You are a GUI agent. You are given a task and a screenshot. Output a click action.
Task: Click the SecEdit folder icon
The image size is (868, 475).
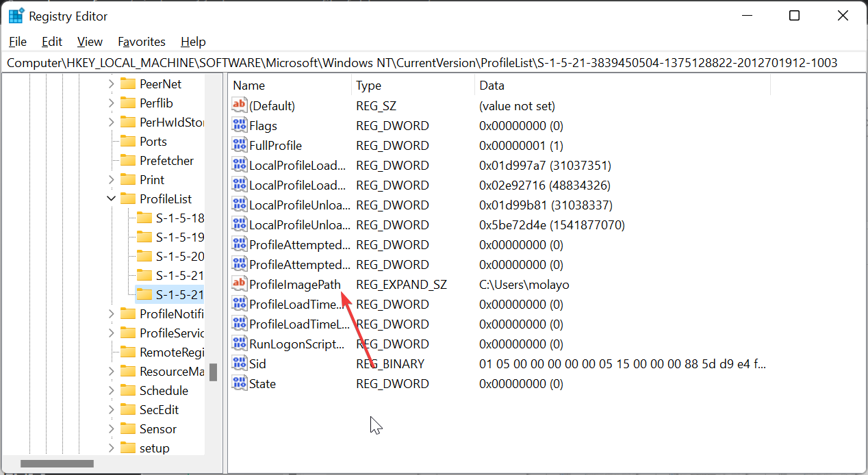128,409
